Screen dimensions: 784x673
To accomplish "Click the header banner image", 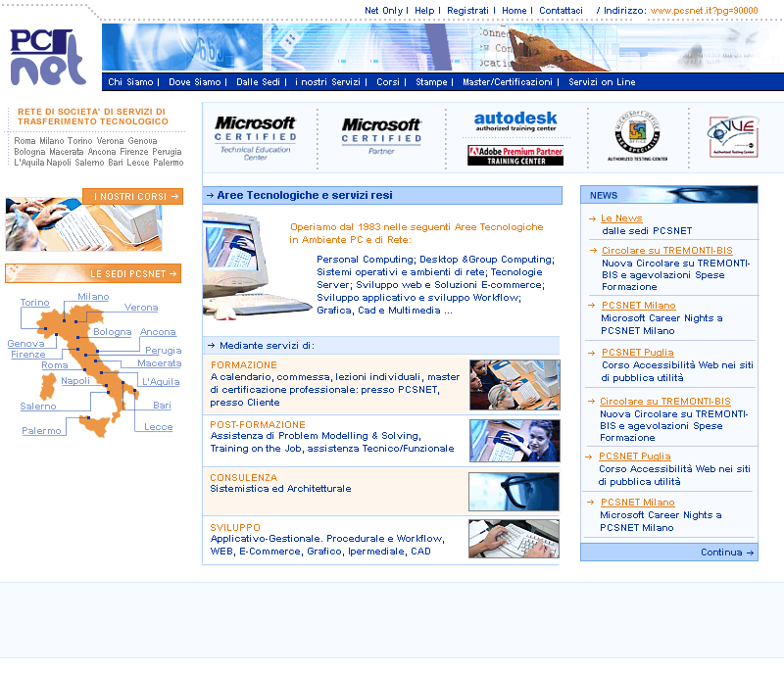I will pos(443,47).
